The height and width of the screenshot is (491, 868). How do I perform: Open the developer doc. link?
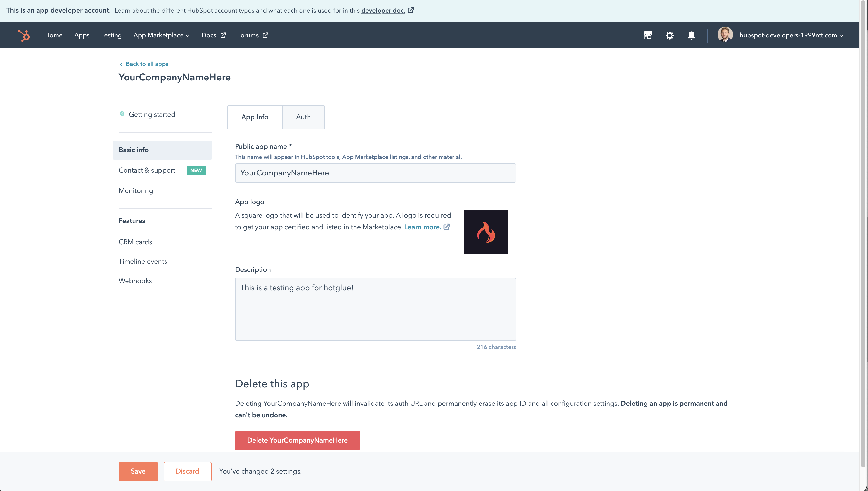coord(383,10)
